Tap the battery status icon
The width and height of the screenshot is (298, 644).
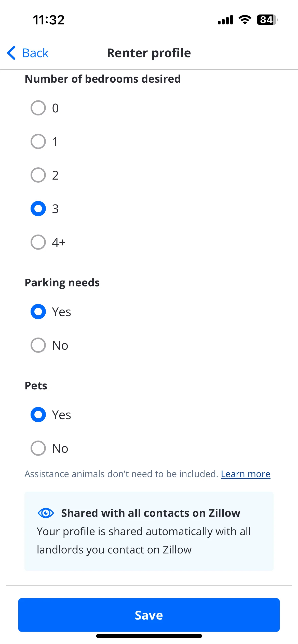[267, 20]
